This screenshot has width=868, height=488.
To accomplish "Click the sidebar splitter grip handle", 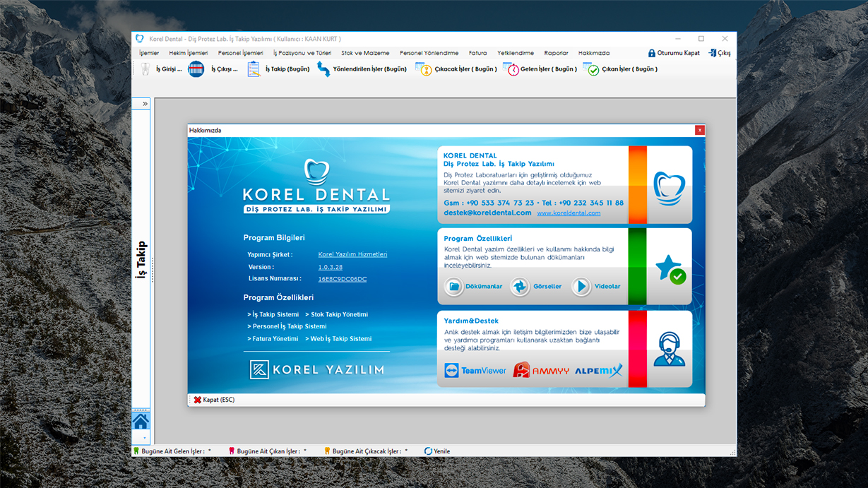I will tap(153, 270).
